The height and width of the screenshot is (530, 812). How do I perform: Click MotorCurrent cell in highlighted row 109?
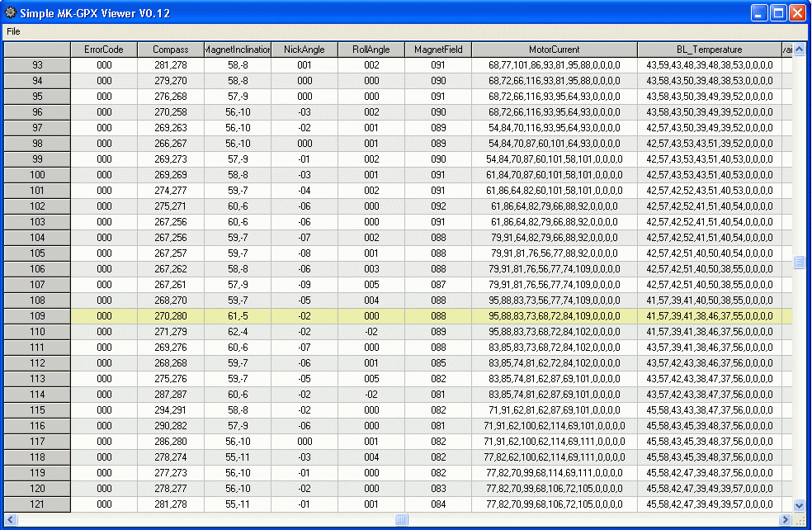click(555, 316)
